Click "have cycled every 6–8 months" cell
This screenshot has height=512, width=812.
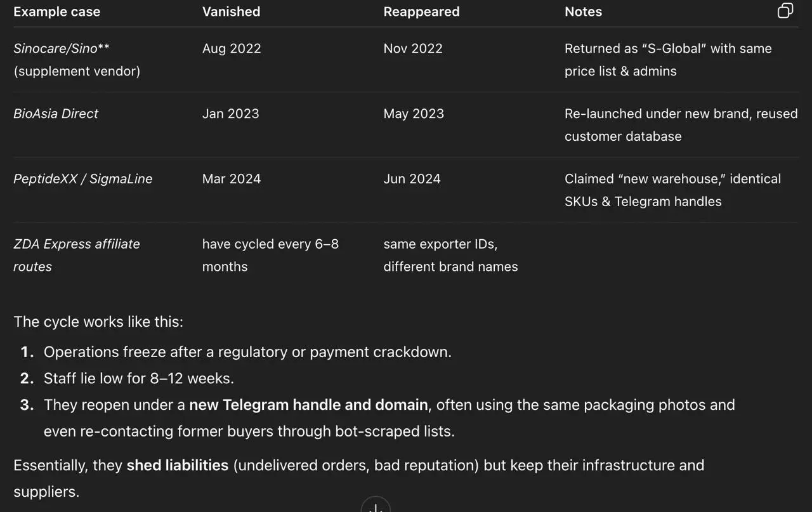pos(270,255)
